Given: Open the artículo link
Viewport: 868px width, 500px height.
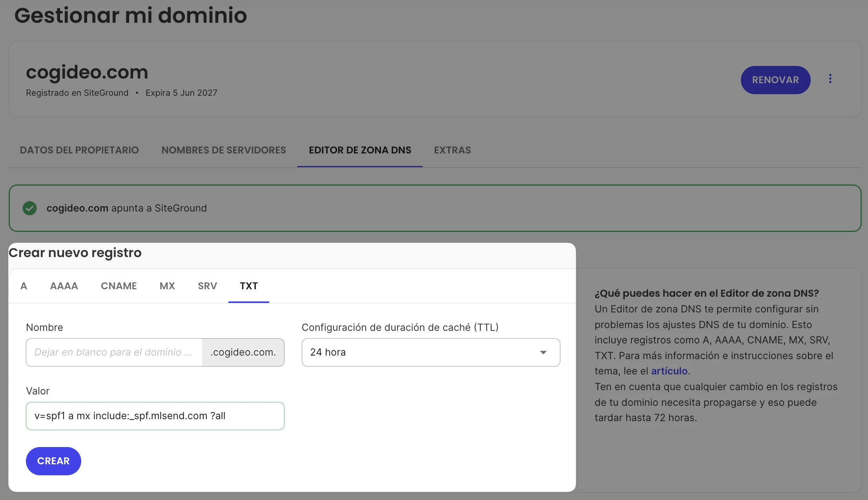Looking at the screenshot, I should pyautogui.click(x=669, y=371).
